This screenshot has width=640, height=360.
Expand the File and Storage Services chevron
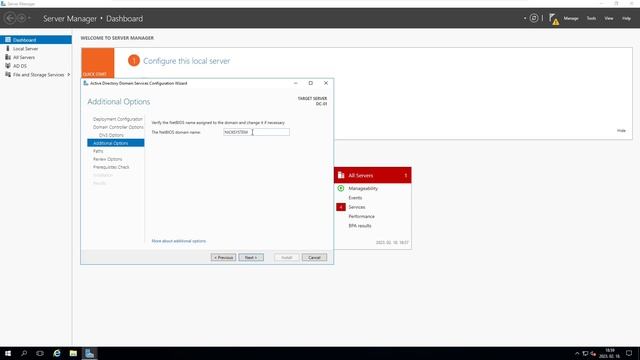(x=69, y=75)
